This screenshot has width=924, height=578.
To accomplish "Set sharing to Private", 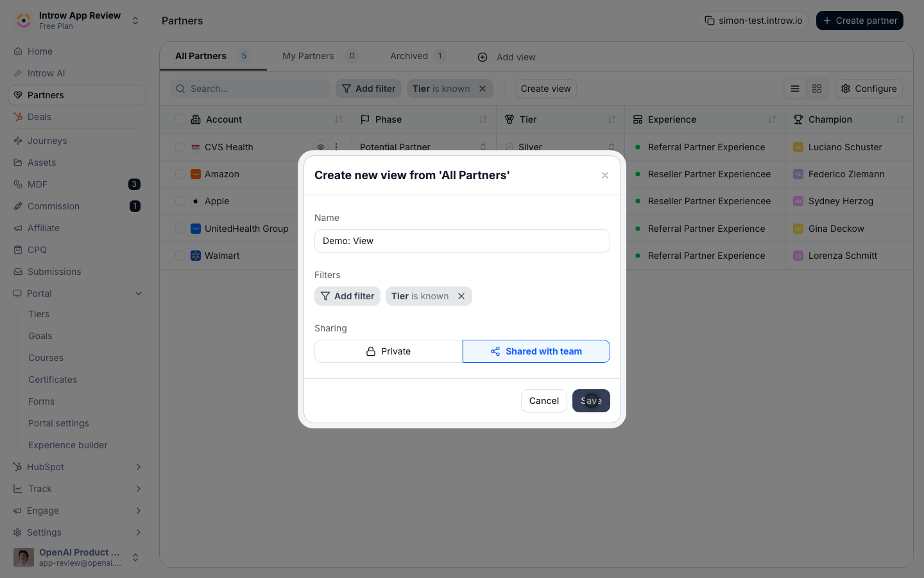I will [389, 351].
